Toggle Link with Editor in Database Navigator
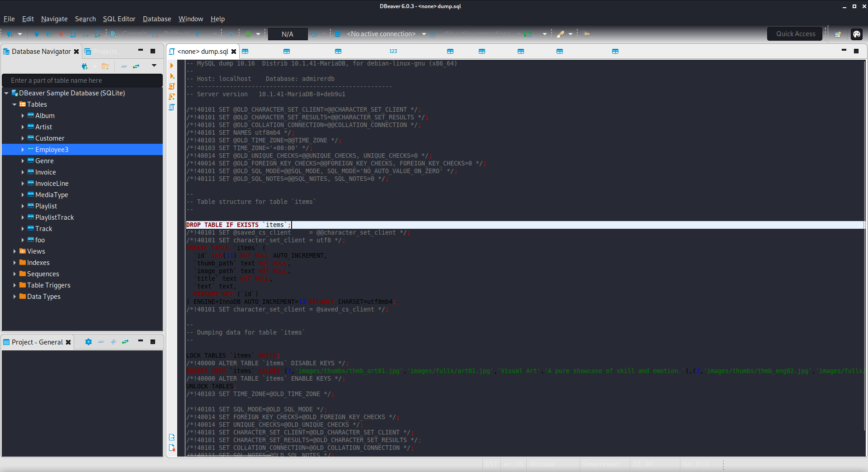This screenshot has height=472, width=868. click(136, 66)
